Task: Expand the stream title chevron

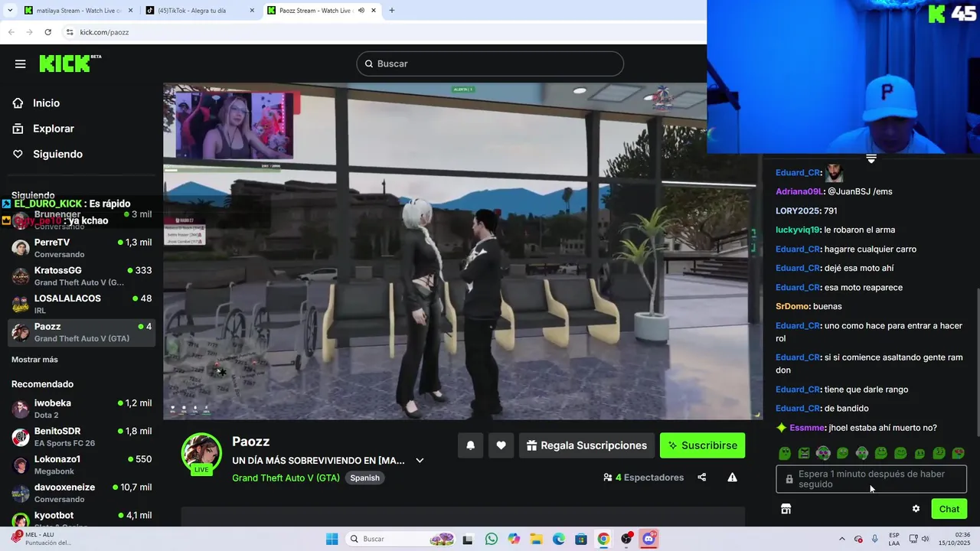Action: (x=420, y=461)
